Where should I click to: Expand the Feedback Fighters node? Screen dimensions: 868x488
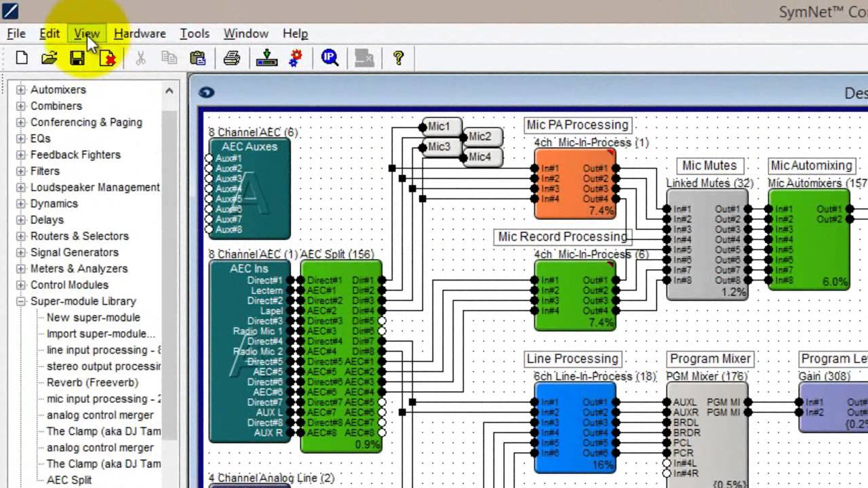[x=21, y=155]
